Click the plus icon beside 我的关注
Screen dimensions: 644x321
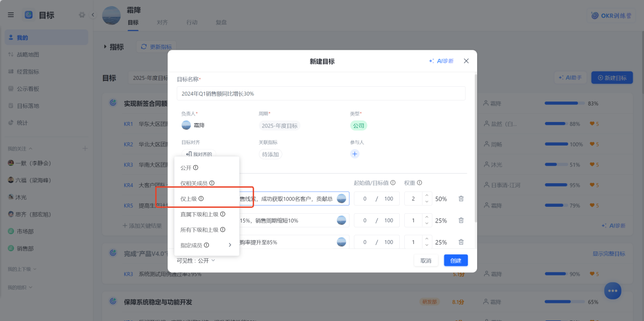(x=85, y=148)
